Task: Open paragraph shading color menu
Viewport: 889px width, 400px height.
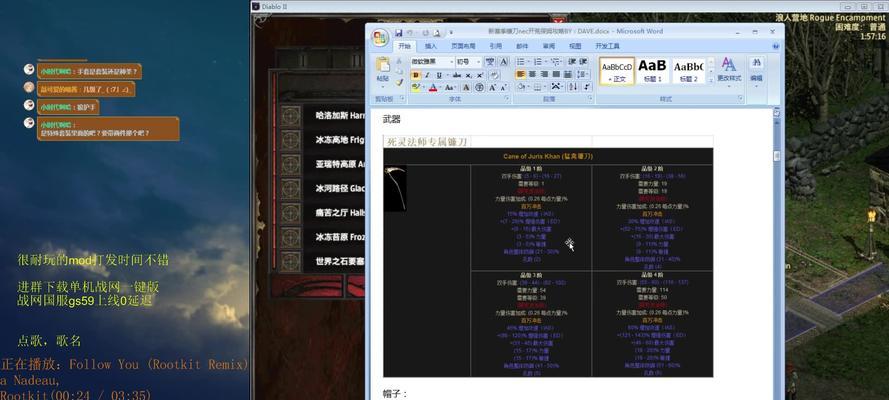Action: coord(522,86)
